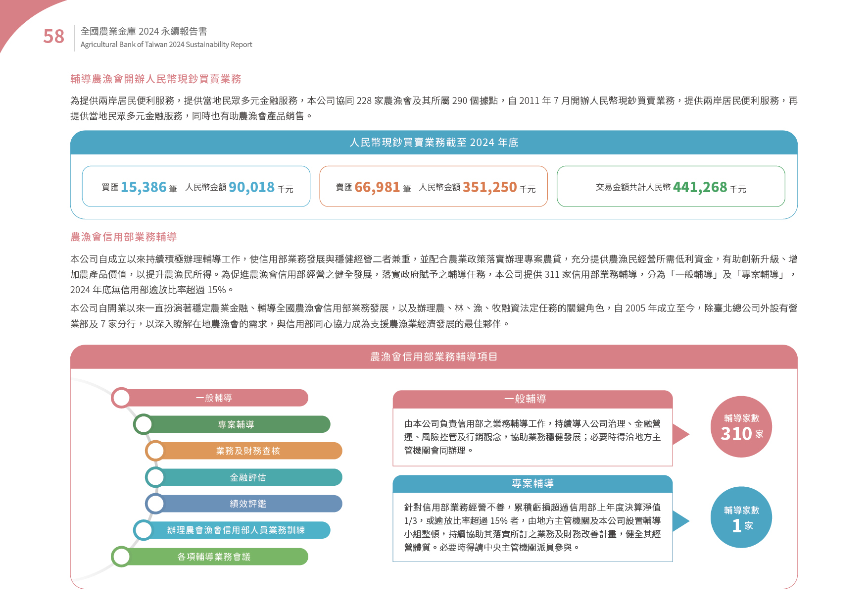Select the buy count 15,386
This screenshot has height=614, width=868.
click(144, 187)
